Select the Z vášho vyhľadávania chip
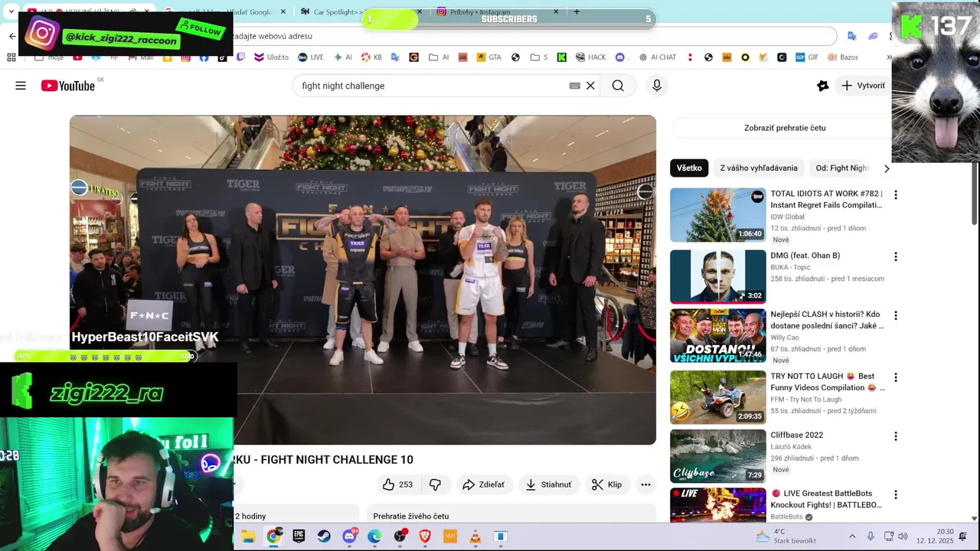The height and width of the screenshot is (551, 980). pos(759,168)
